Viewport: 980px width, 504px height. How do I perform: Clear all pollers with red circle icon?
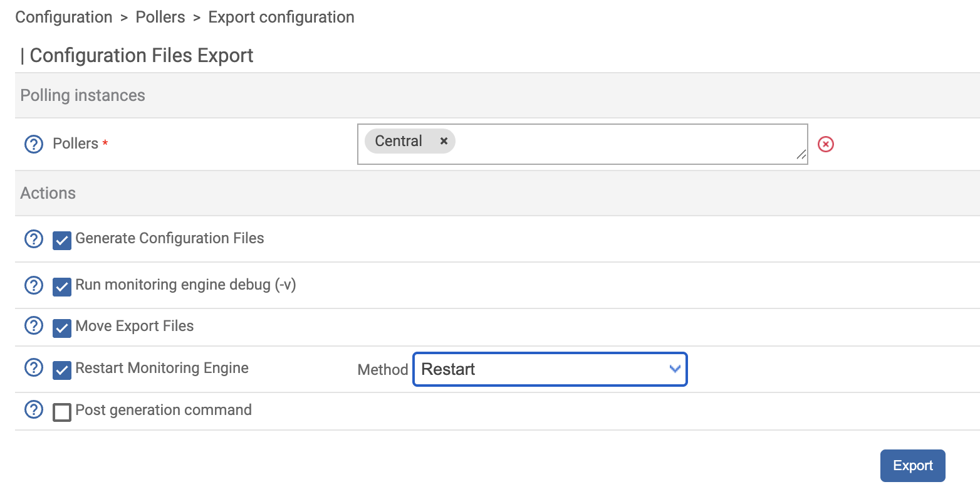click(826, 144)
